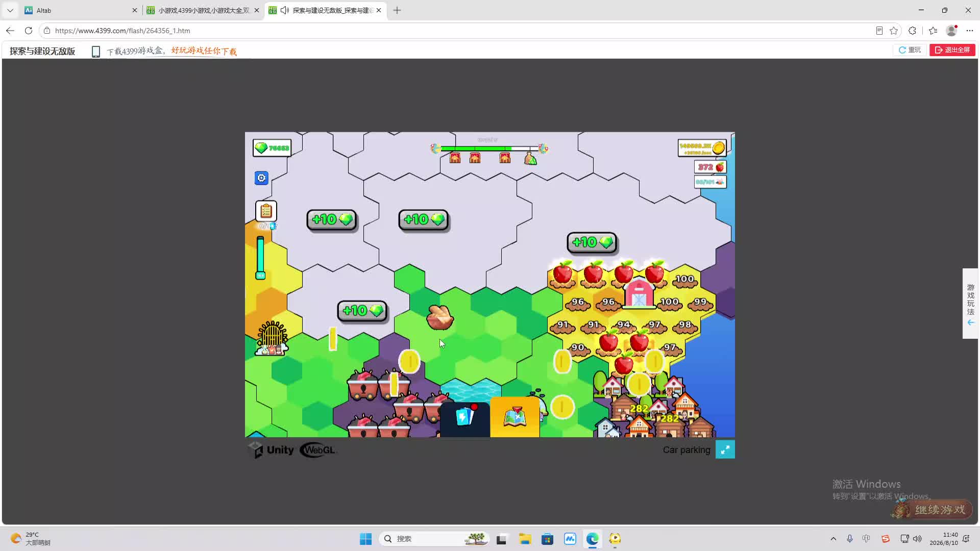The height and width of the screenshot is (551, 980).
Task: Open the world map button
Action: [x=515, y=417]
